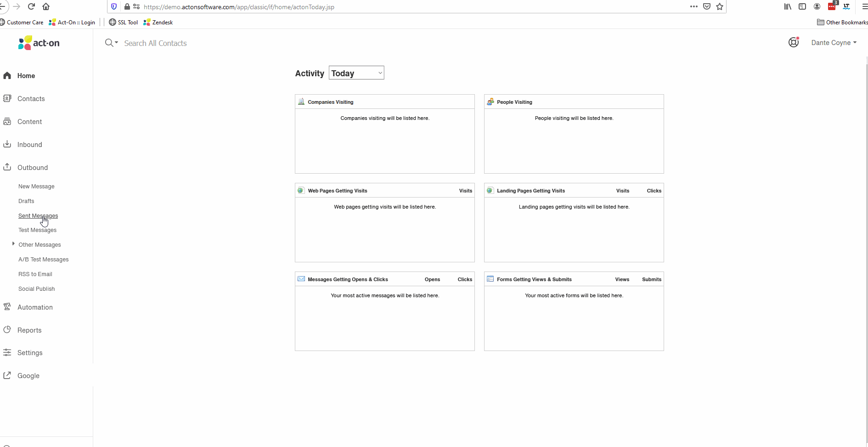Viewport: 868px width, 447px height.
Task: Open the Inbound menu
Action: [30, 145]
